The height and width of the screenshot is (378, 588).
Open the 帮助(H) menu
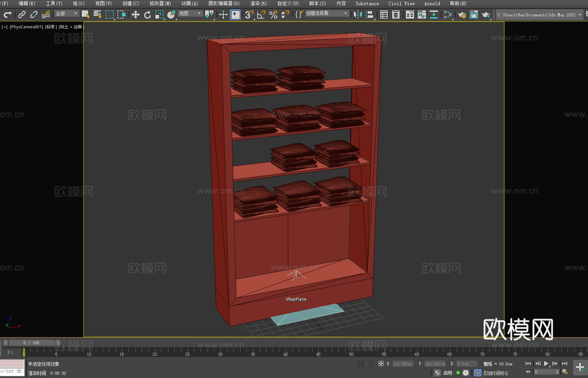(x=458, y=3)
